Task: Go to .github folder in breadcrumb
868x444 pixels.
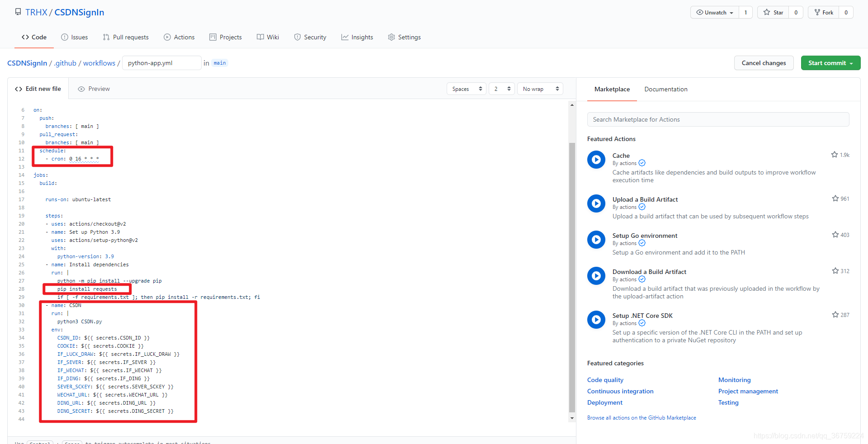Action: tap(65, 63)
